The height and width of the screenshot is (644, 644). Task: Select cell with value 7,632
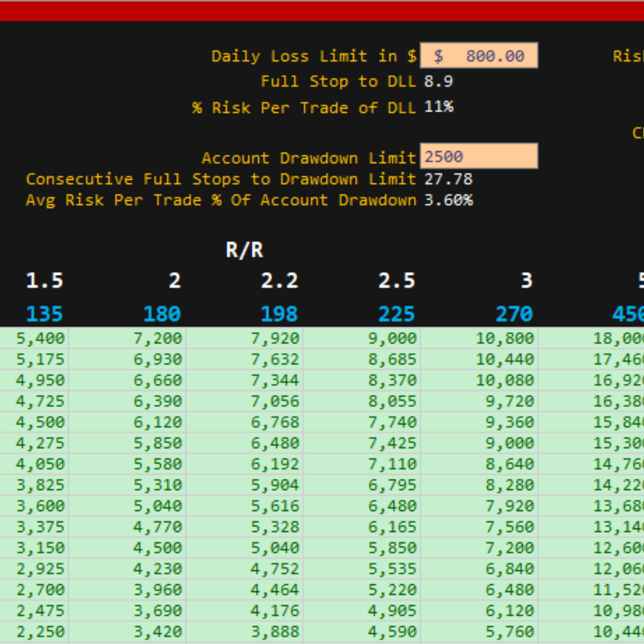point(245,359)
